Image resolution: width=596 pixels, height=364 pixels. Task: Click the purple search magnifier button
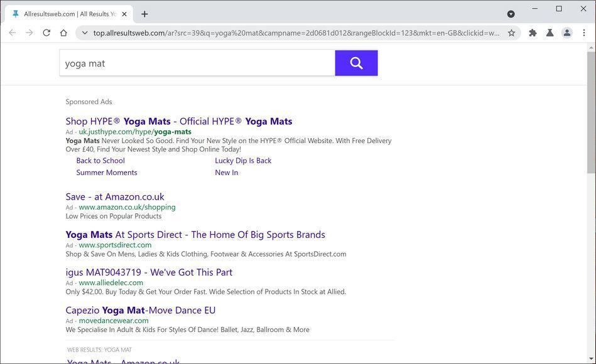click(x=356, y=63)
